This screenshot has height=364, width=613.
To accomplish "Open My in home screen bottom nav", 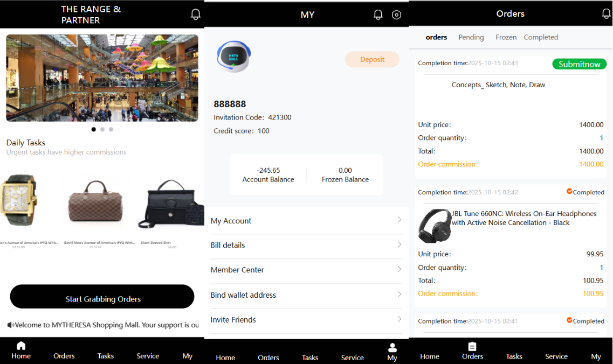I will 188,356.
